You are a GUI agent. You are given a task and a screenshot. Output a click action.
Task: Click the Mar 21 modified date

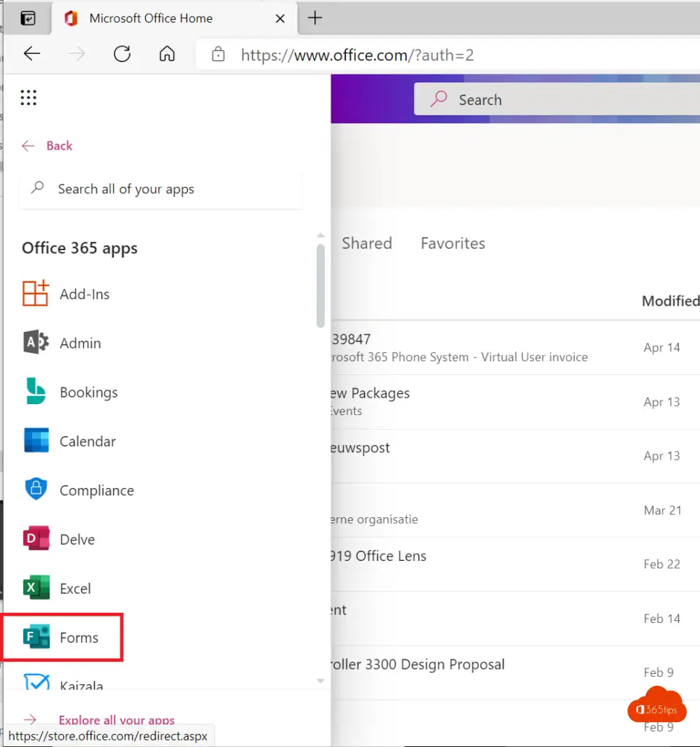pos(662,511)
